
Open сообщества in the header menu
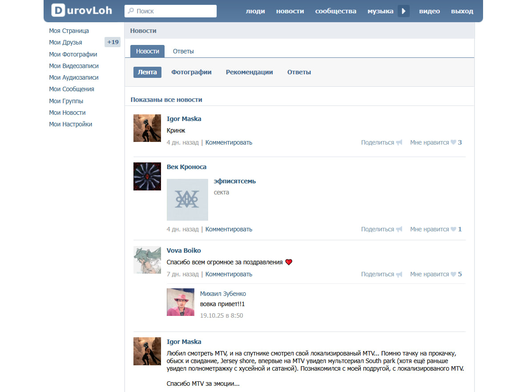click(335, 11)
